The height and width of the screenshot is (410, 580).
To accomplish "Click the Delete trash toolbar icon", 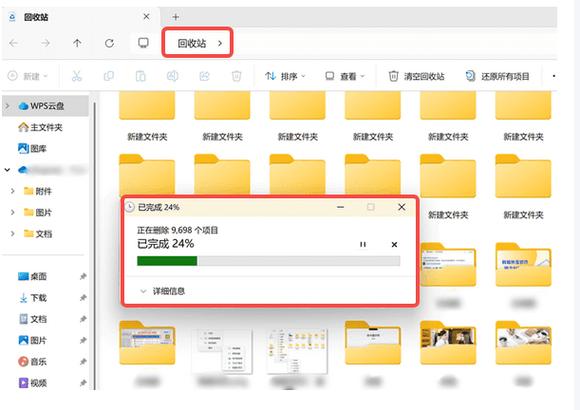I will tap(236, 76).
